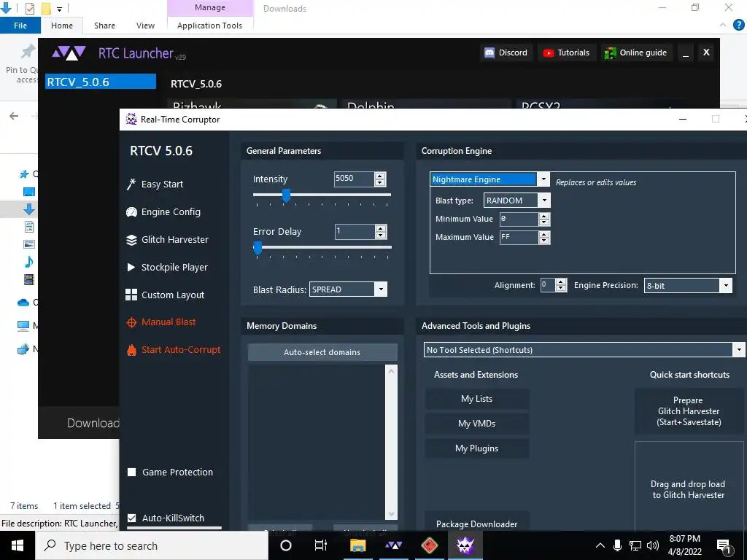Open Home tab in Explorer

[x=62, y=26]
